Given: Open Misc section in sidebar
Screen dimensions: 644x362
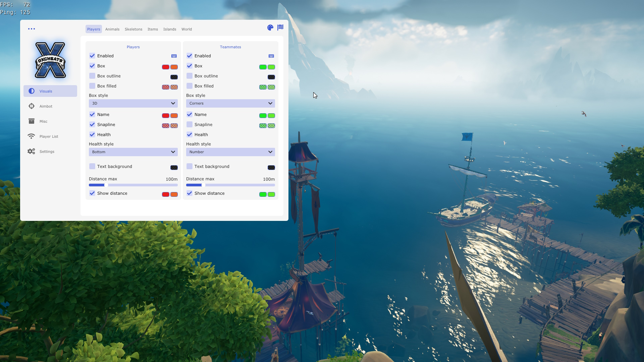Looking at the screenshot, I should [43, 121].
